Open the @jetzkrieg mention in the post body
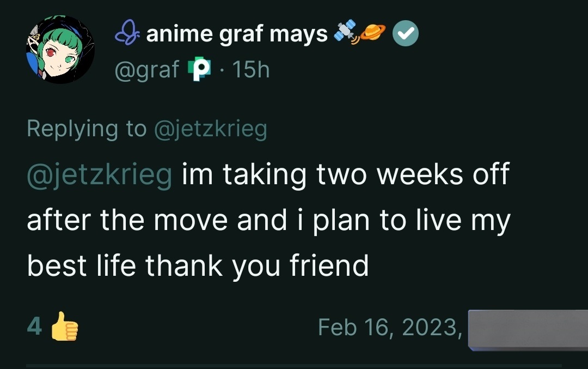Image resolution: width=588 pixels, height=369 pixels. [100, 174]
